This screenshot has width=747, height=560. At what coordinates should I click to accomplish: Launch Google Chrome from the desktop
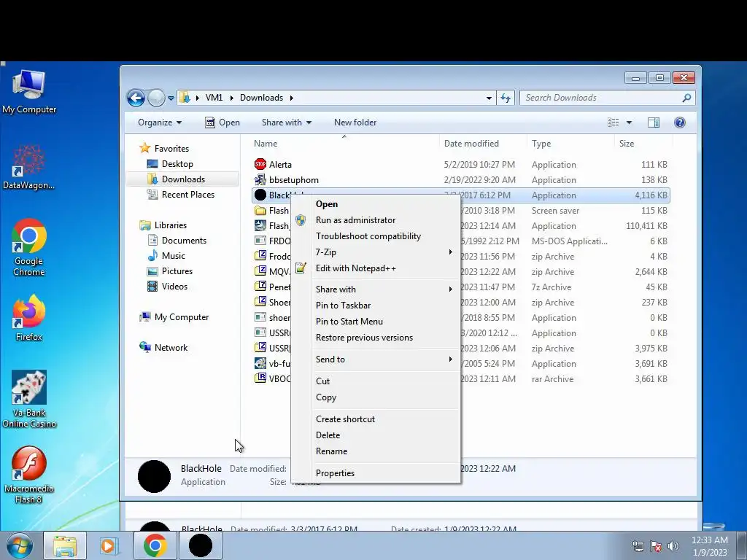29,248
